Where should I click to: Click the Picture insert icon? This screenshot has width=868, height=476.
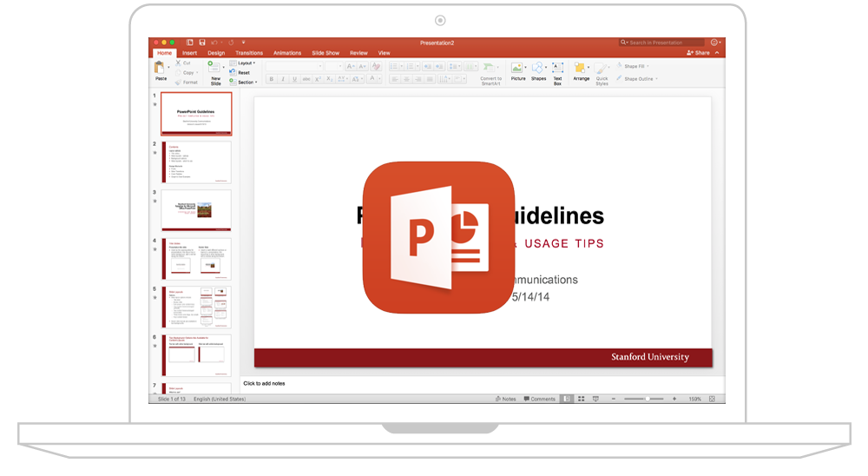(x=518, y=69)
